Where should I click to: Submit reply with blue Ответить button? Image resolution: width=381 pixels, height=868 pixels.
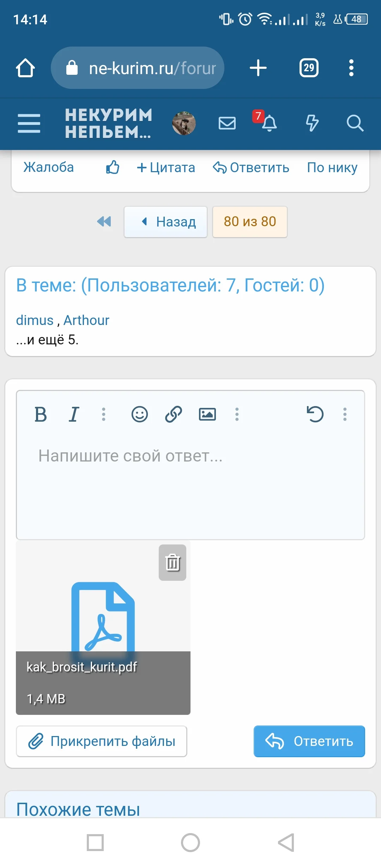pos(309,741)
